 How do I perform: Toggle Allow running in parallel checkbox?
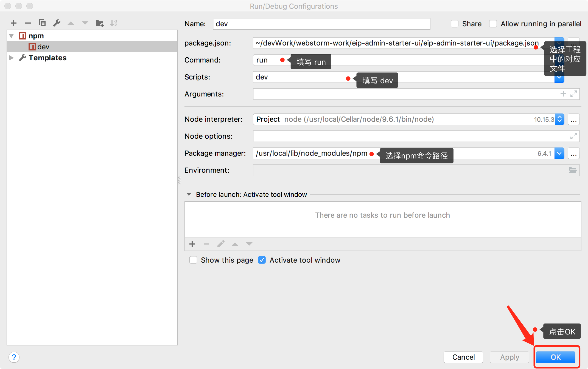tap(493, 24)
